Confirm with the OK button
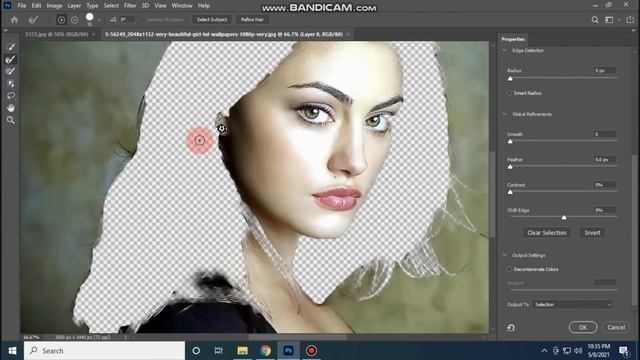The image size is (640, 360). 582,327
